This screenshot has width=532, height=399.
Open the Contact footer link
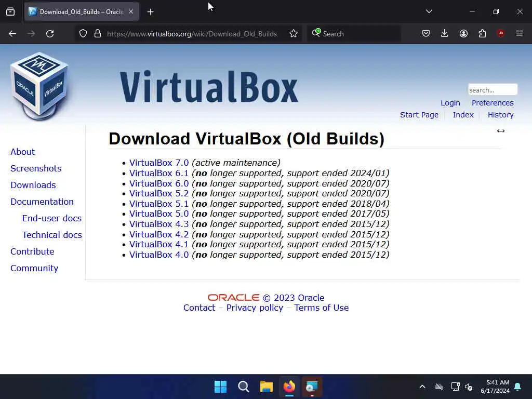point(199,308)
